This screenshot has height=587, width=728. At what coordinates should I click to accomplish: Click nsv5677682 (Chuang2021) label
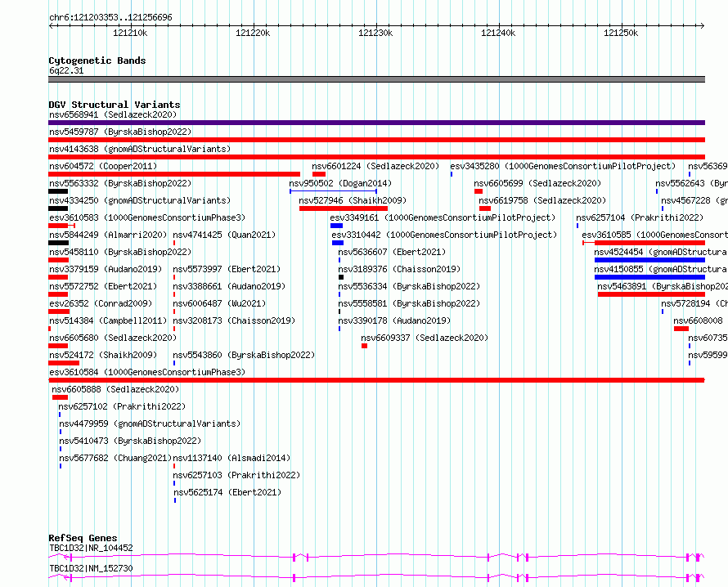click(x=115, y=458)
